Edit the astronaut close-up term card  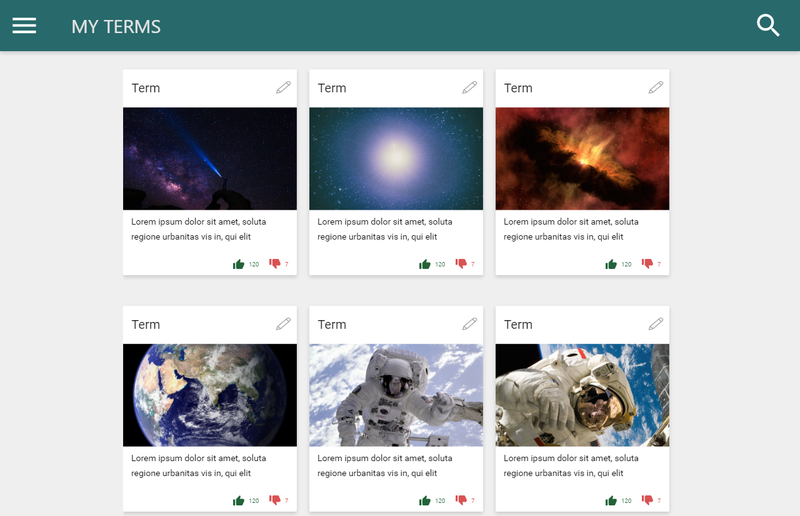pos(655,324)
